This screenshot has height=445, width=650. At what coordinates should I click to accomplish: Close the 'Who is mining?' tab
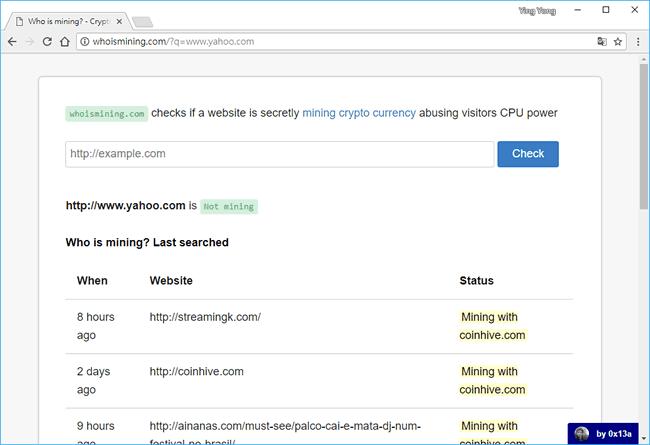(x=119, y=21)
